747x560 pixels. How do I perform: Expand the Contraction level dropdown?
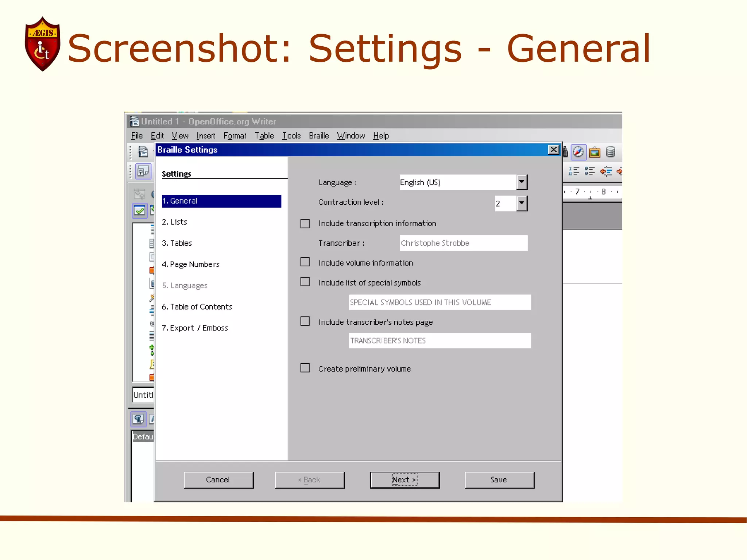click(522, 203)
